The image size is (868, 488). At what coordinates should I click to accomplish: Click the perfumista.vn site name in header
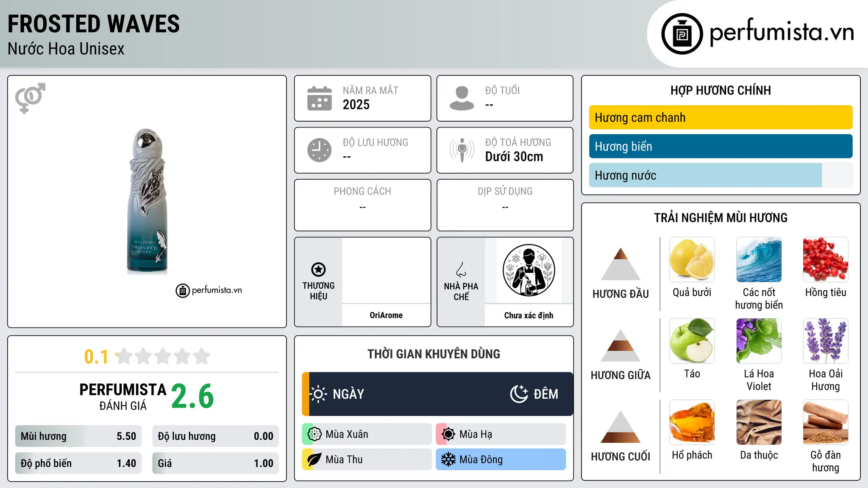pyautogui.click(x=782, y=32)
